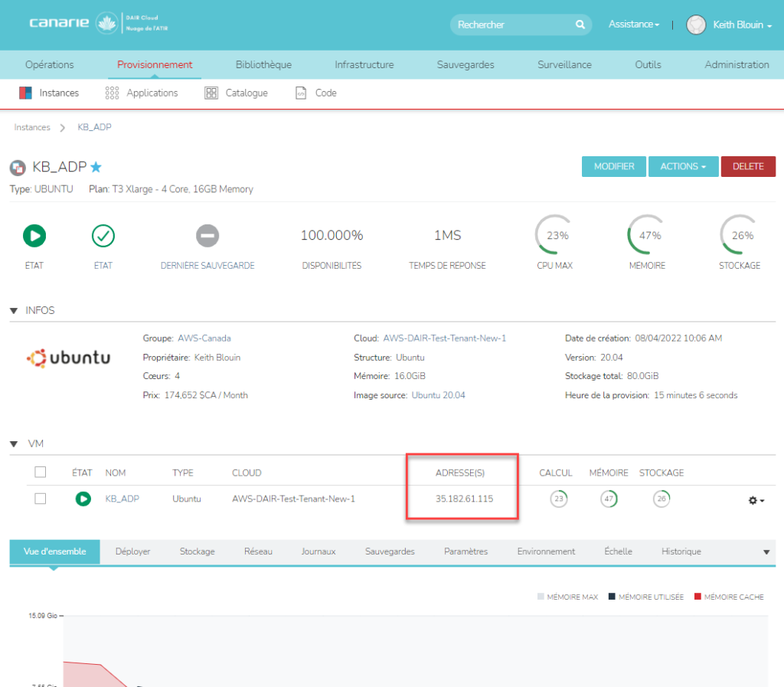
Task: Click the Catalogue icon
Action: (211, 93)
